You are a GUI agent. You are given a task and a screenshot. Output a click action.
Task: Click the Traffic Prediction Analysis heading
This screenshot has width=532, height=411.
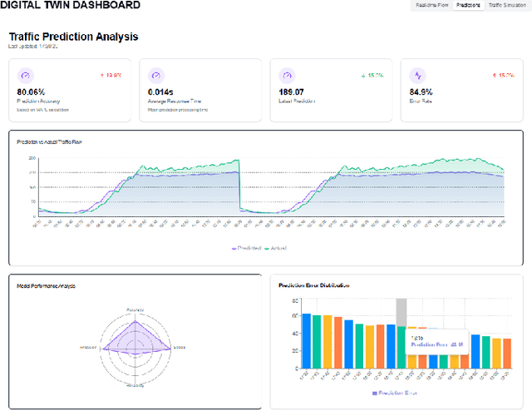(73, 37)
